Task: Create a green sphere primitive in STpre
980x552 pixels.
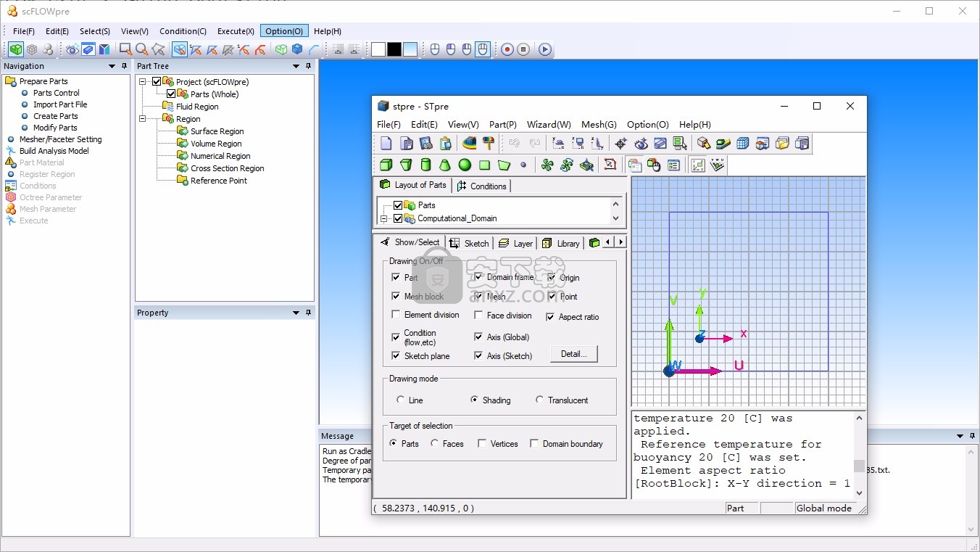Action: [465, 165]
